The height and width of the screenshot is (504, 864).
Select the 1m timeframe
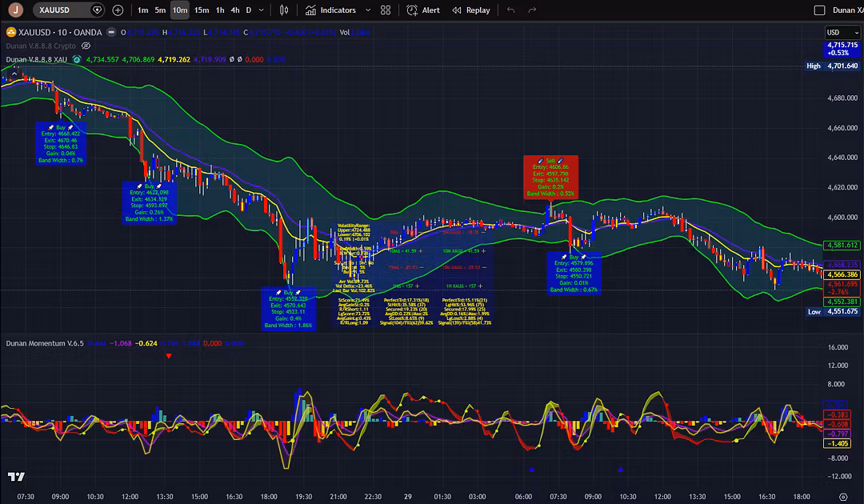(x=142, y=10)
